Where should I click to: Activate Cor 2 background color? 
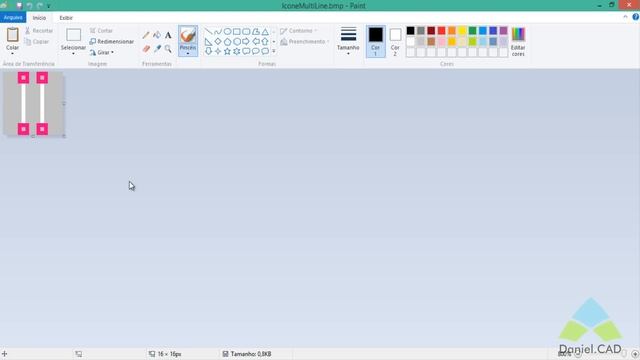[395, 42]
